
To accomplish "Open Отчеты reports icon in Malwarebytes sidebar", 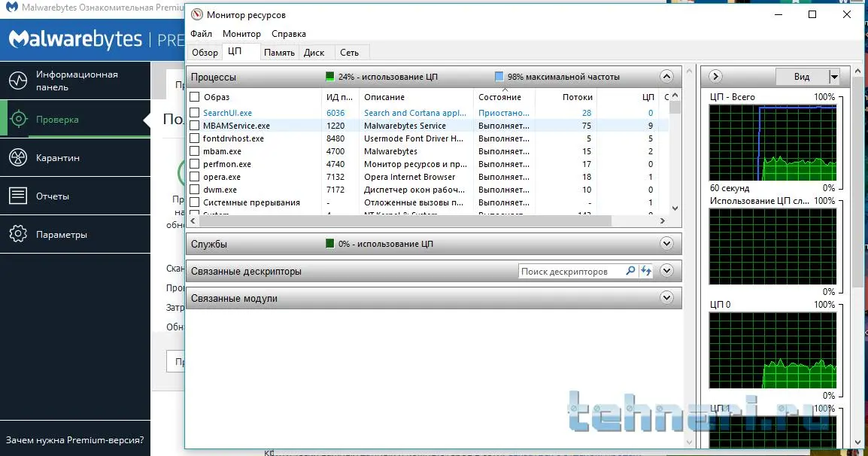I will (x=18, y=196).
